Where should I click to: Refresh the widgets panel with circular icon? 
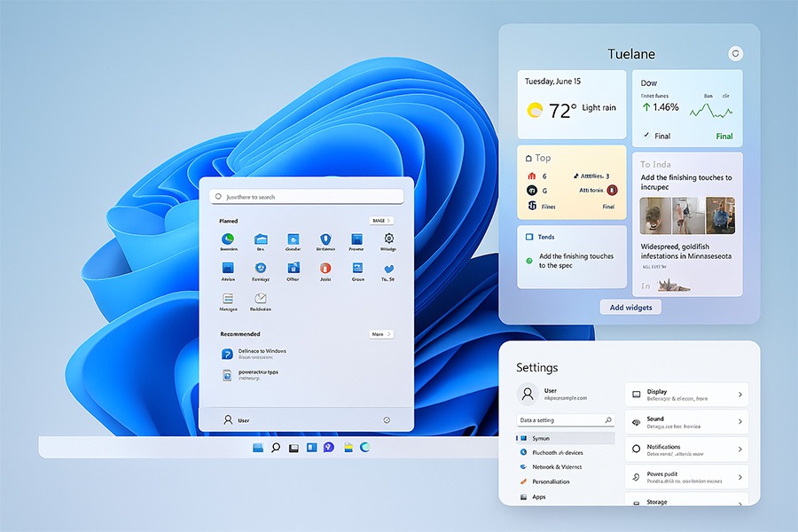tap(734, 54)
